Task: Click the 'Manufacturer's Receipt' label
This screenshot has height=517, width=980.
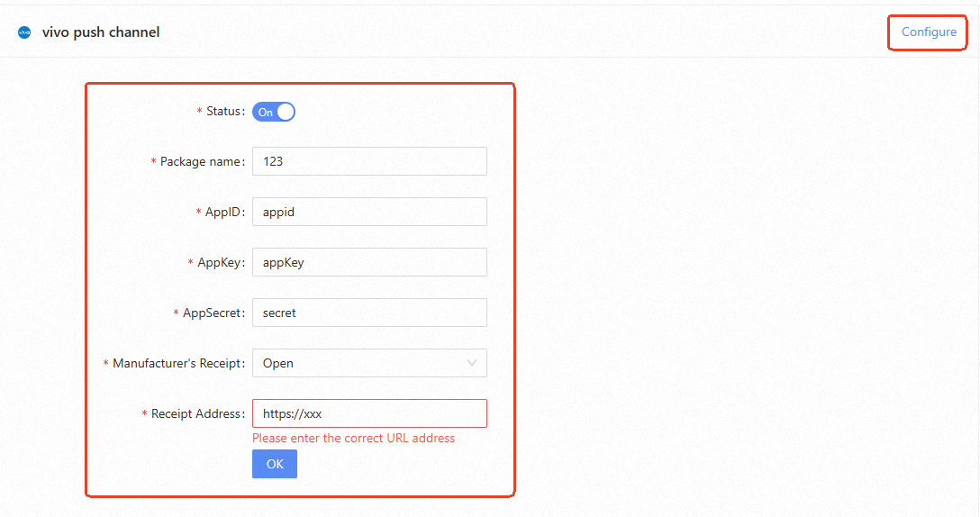Action: tap(178, 363)
